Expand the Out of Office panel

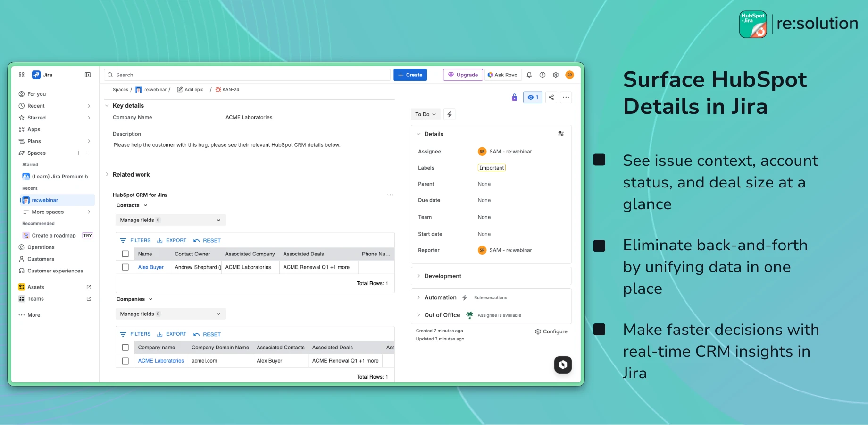pos(418,315)
